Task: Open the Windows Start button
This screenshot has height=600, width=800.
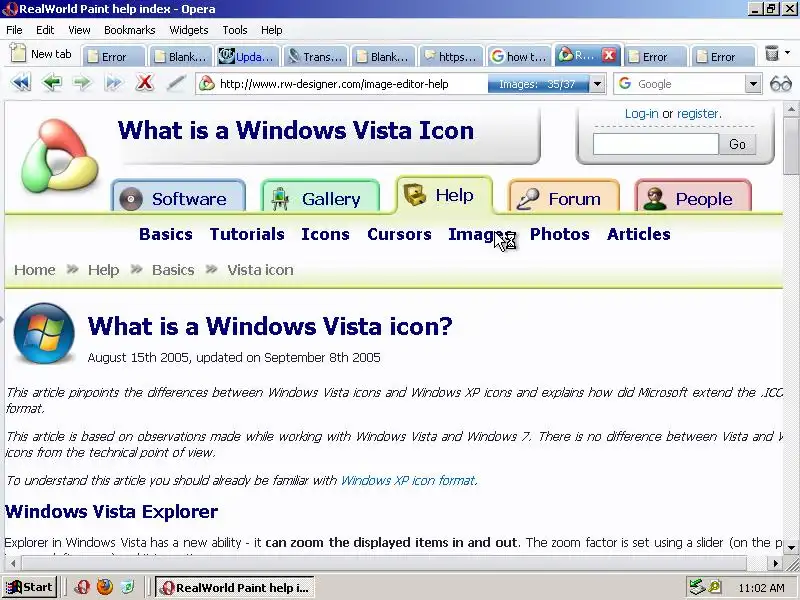Action: click(x=29, y=587)
